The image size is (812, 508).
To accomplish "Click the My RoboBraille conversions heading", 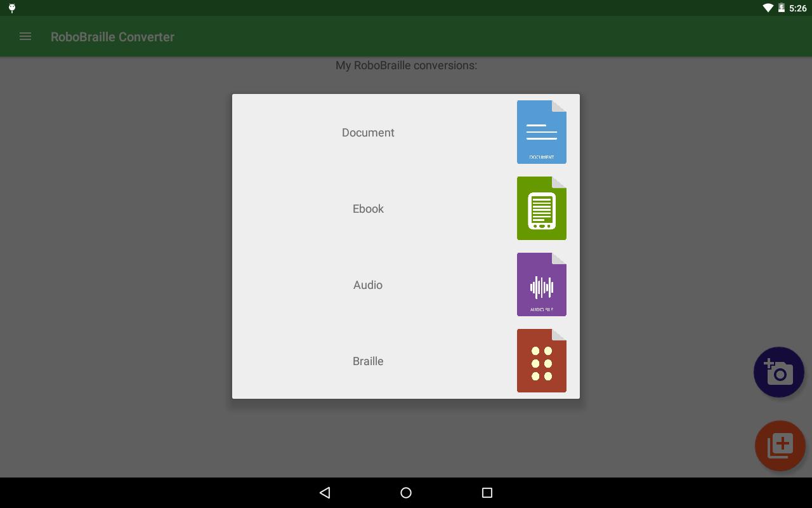I will 406,65.
